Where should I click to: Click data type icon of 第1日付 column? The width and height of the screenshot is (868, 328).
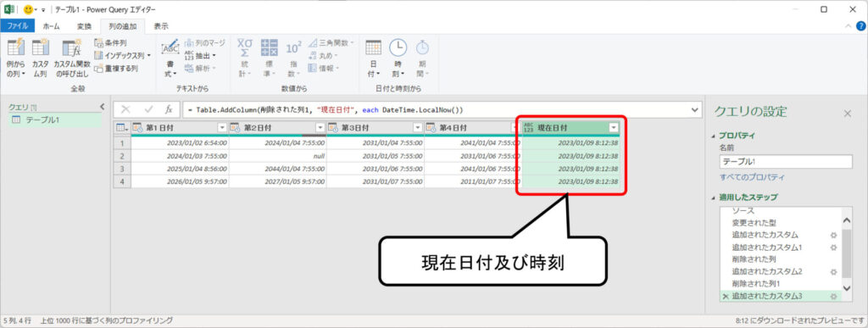point(138,128)
